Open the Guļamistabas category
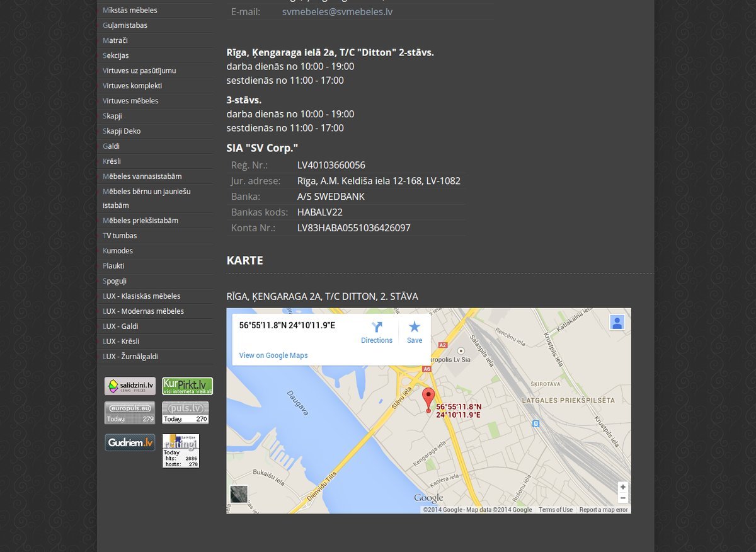The width and height of the screenshot is (756, 552). point(125,25)
